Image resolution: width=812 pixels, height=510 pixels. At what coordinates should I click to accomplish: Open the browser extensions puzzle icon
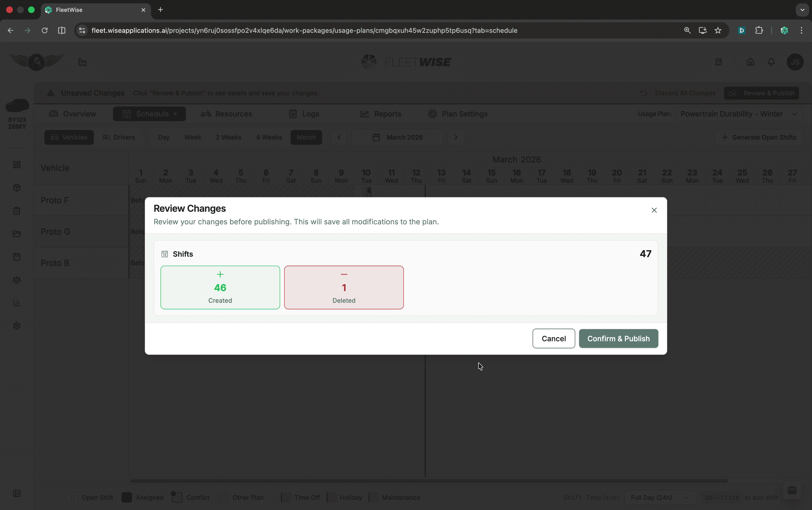click(x=759, y=30)
